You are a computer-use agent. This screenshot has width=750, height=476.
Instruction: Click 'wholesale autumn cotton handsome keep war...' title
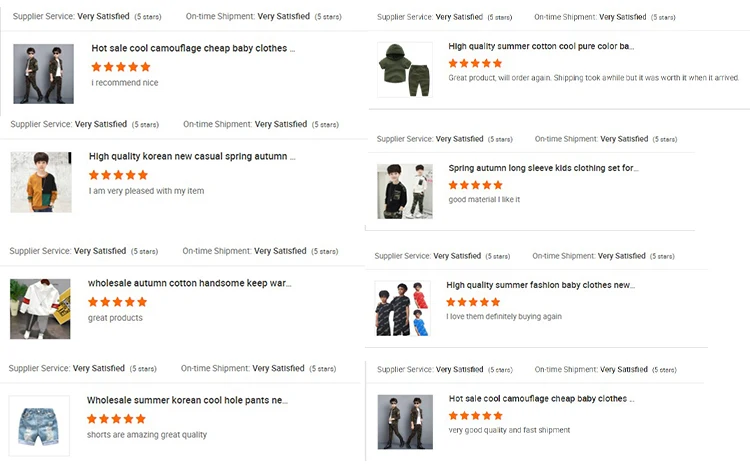[x=190, y=284]
